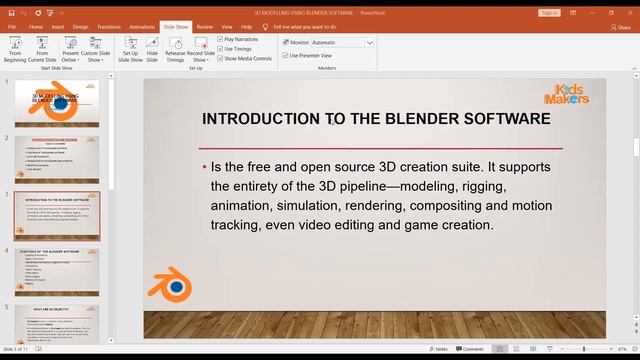Switch to the Transitions tab
640x360 pixels.
point(109,27)
